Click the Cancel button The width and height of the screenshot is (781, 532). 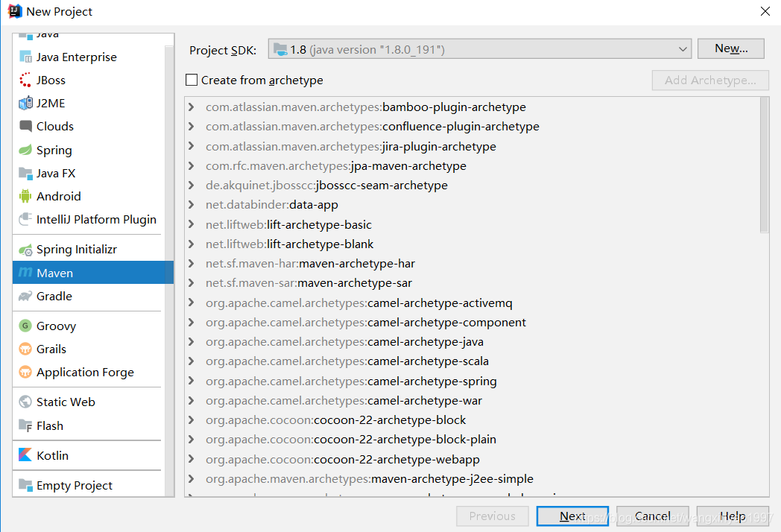point(653,516)
